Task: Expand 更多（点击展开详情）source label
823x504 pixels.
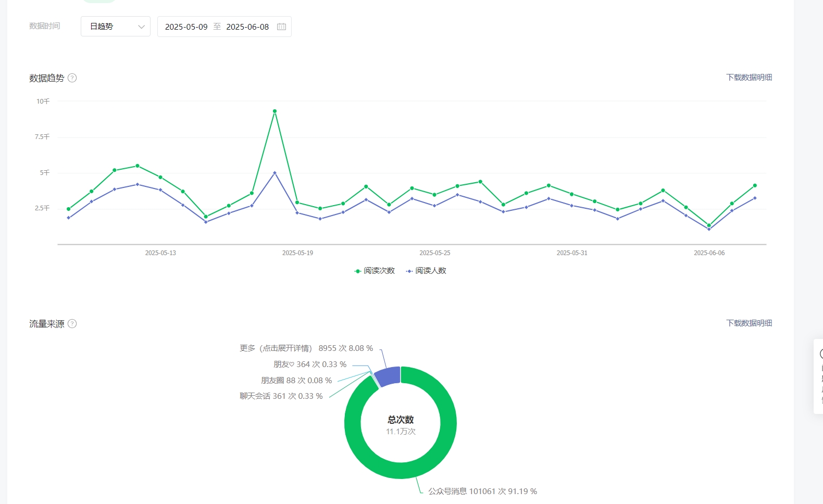Action: click(306, 348)
